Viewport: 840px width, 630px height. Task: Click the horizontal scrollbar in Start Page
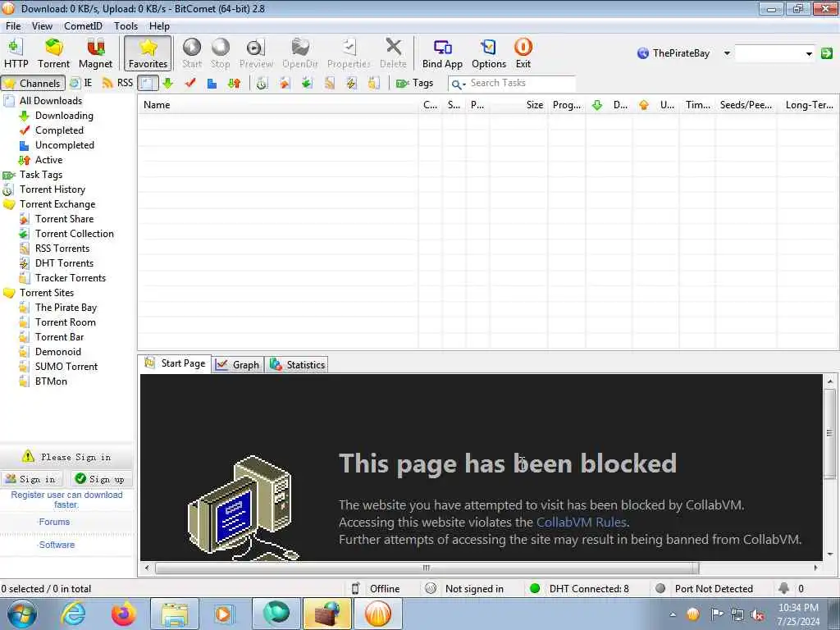coord(427,568)
